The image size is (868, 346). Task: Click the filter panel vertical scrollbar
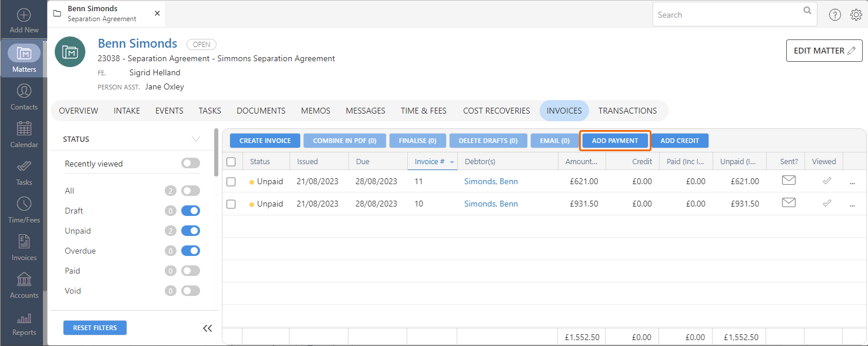point(217,152)
